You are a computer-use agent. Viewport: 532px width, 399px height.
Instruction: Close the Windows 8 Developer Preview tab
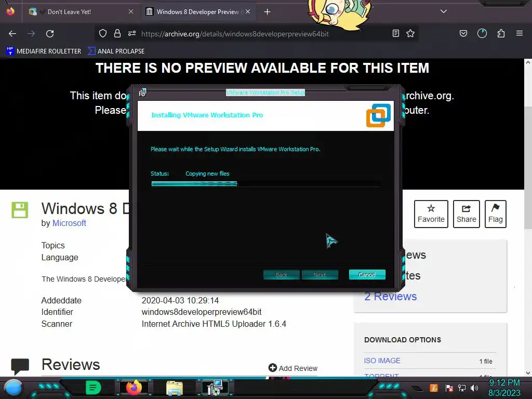click(x=248, y=11)
